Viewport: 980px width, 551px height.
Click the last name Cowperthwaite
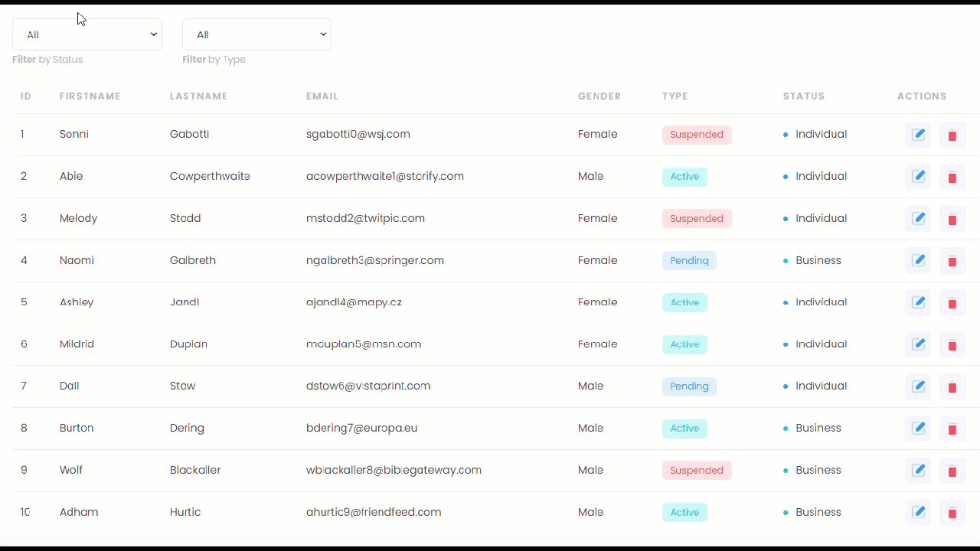coord(210,177)
